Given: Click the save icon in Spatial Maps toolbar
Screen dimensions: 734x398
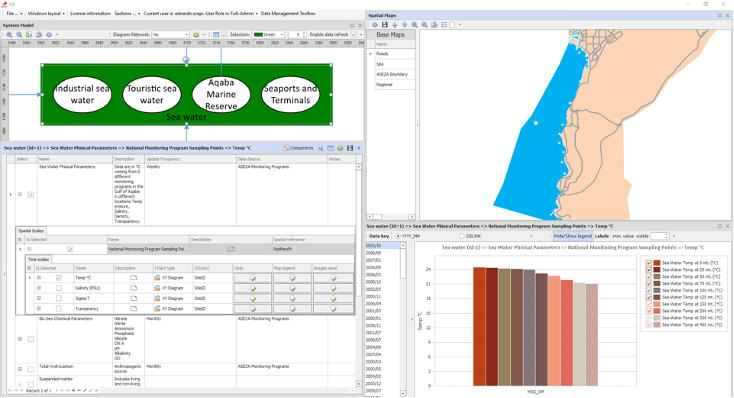Looking at the screenshot, I should tap(384, 25).
